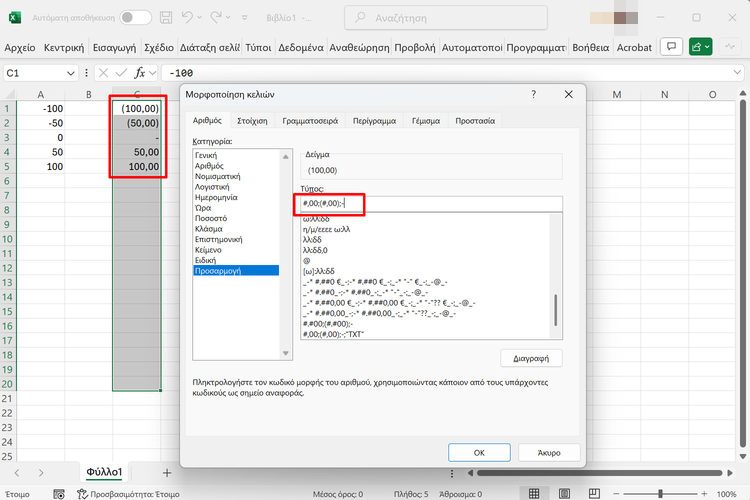Switch to the Περίγραμμα dialog tab
The height and width of the screenshot is (500, 750).
375,121
